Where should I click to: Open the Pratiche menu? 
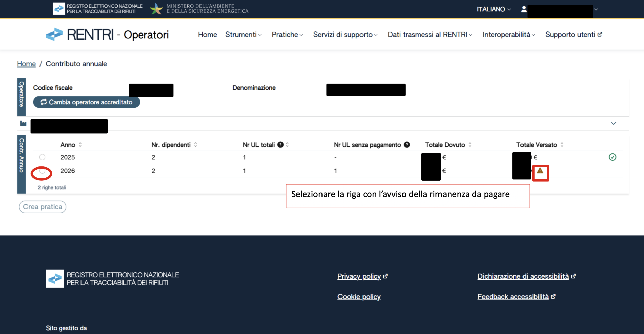pyautogui.click(x=287, y=35)
